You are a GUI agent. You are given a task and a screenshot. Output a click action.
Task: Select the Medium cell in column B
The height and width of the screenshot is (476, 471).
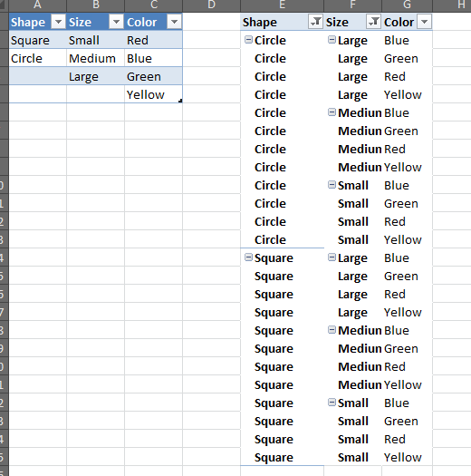95,58
